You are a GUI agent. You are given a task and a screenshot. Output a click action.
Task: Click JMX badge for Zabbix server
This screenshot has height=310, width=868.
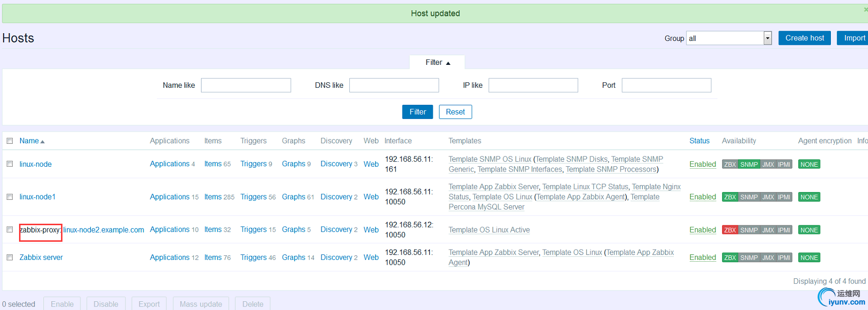pos(768,257)
